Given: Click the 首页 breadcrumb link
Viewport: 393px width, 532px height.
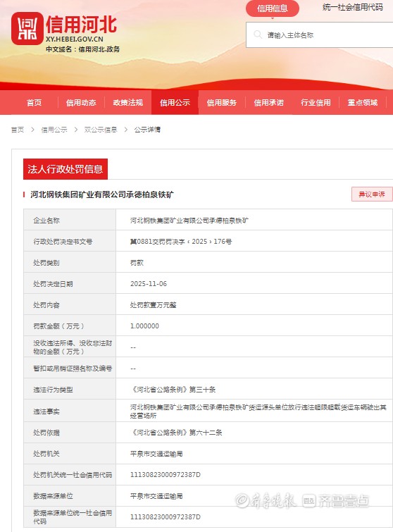Looking at the screenshot, I should [x=18, y=130].
